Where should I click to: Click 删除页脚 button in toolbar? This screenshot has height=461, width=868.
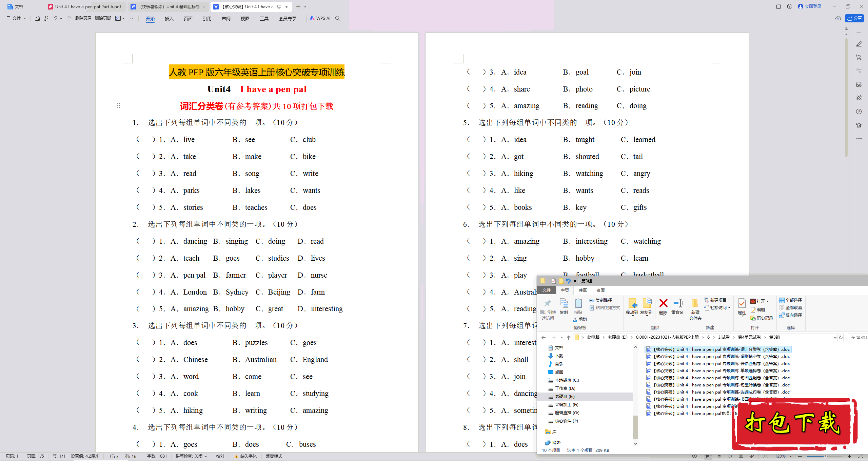click(x=103, y=18)
